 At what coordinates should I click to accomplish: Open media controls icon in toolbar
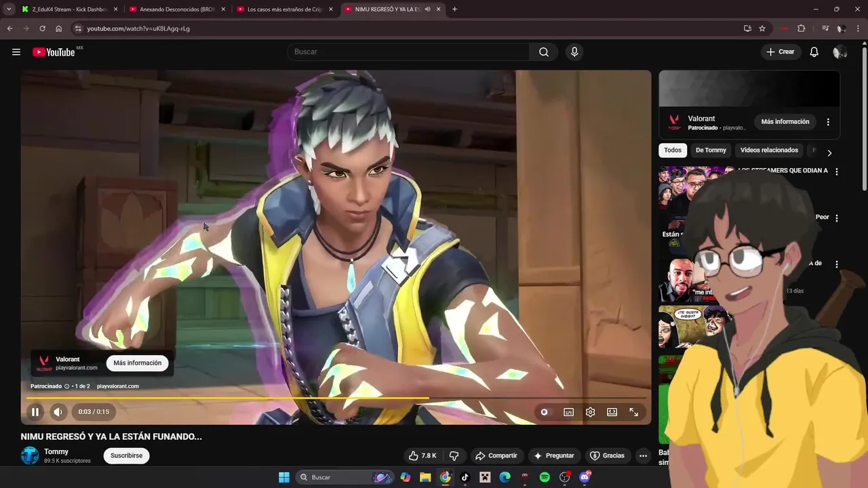(x=825, y=28)
